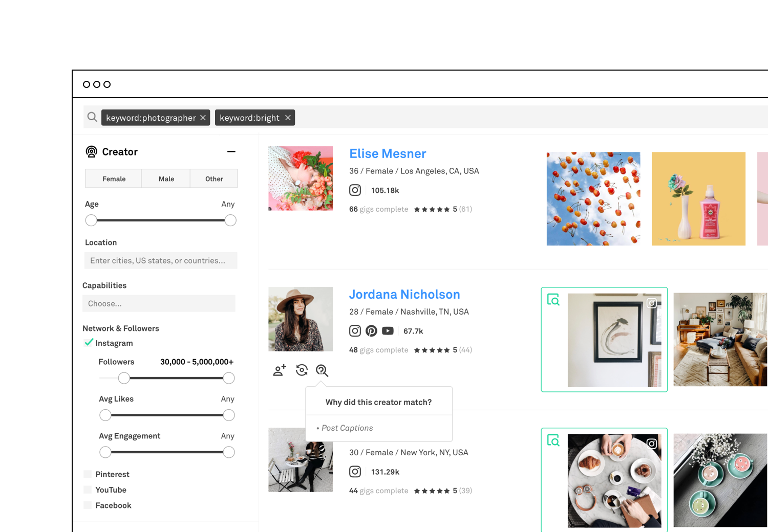Screen dimensions: 768x532
Task: Collapse the Creator filter section
Action: (231, 151)
